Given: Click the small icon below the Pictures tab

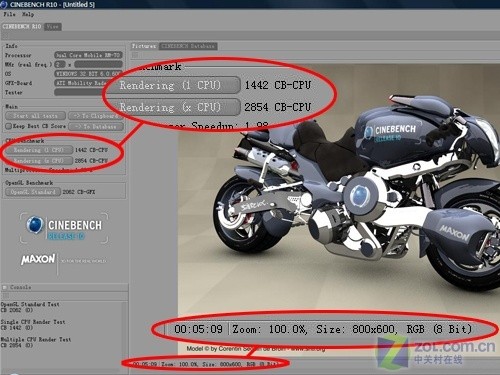Looking at the screenshot, I should click(x=135, y=55).
